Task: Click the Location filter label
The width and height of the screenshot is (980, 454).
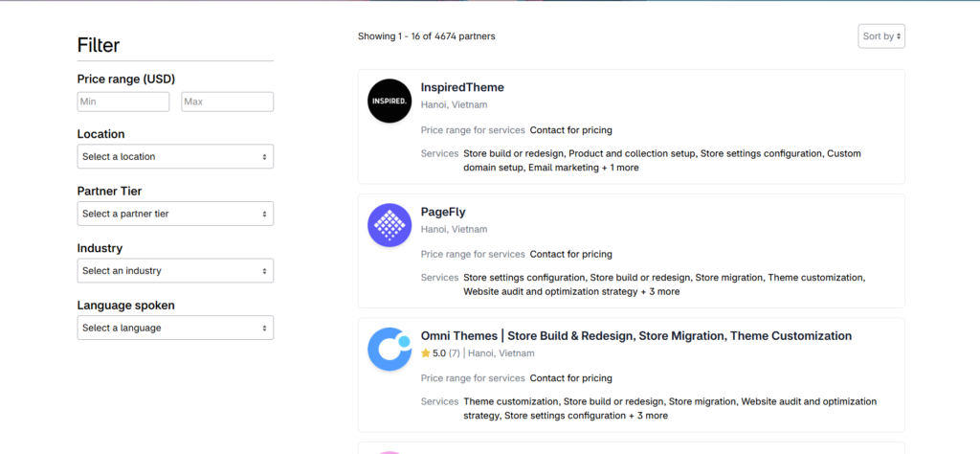Action: [100, 134]
